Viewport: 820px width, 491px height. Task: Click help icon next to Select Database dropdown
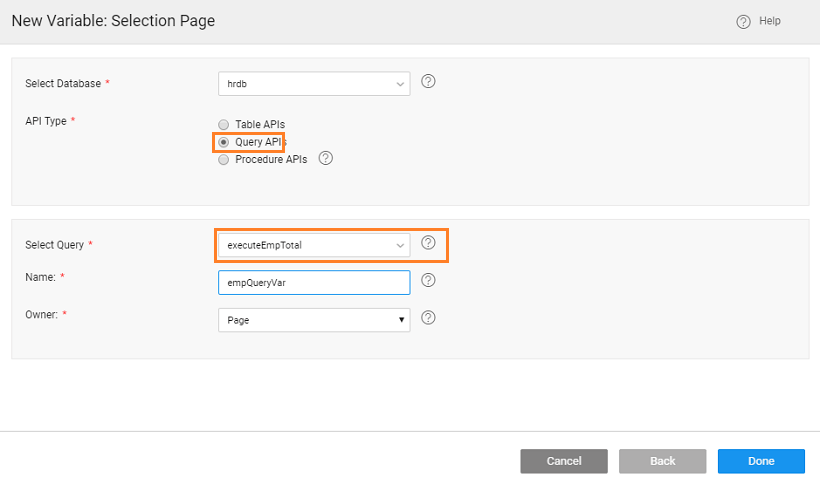(x=428, y=82)
